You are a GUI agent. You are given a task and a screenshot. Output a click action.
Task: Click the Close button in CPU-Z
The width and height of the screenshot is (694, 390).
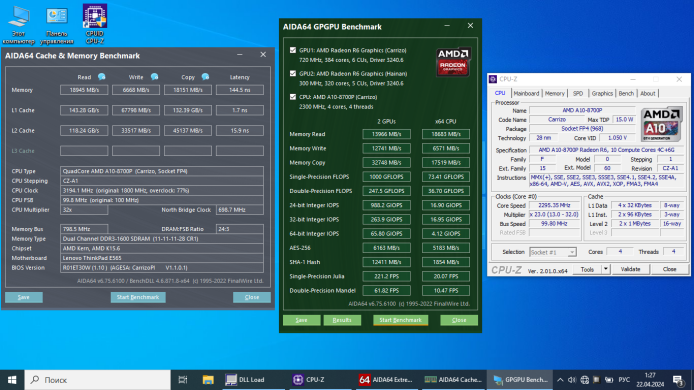click(669, 269)
